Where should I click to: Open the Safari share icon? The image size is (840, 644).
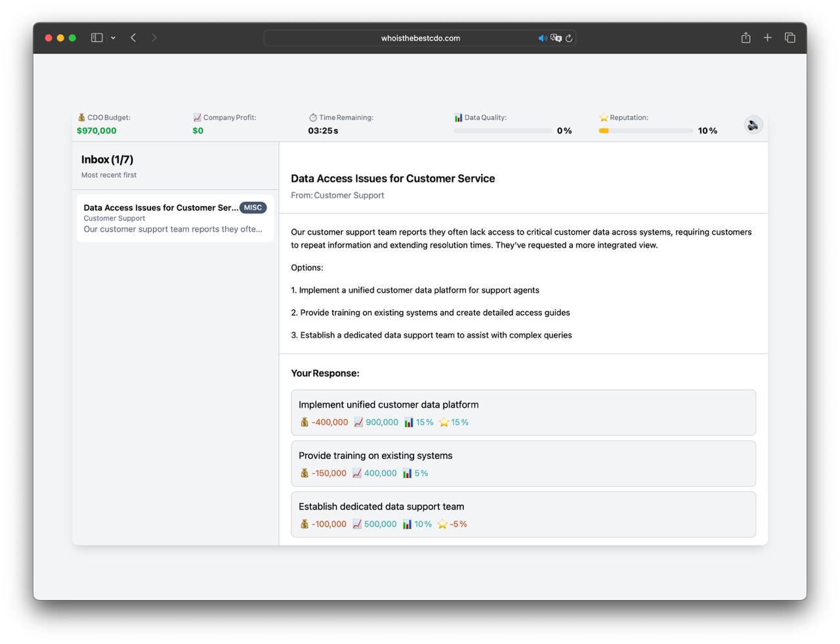click(x=746, y=37)
